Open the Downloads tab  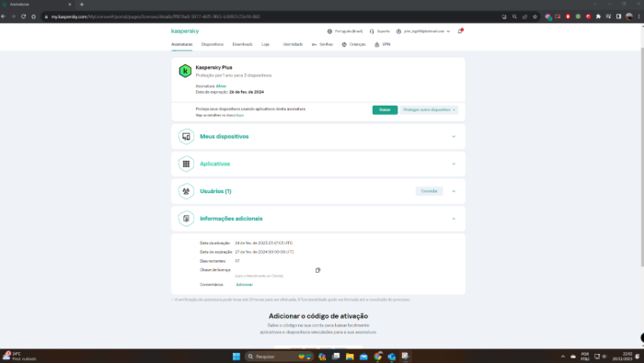tap(242, 44)
